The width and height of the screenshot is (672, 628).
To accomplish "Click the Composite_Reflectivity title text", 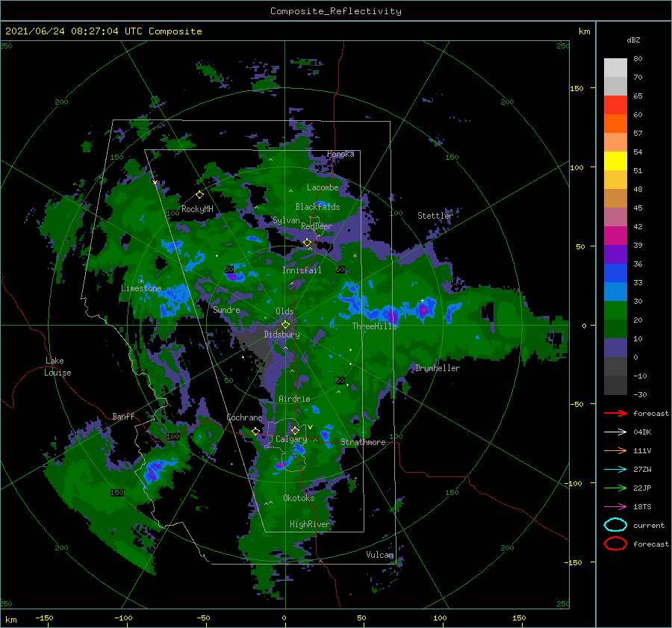I will pos(336,11).
